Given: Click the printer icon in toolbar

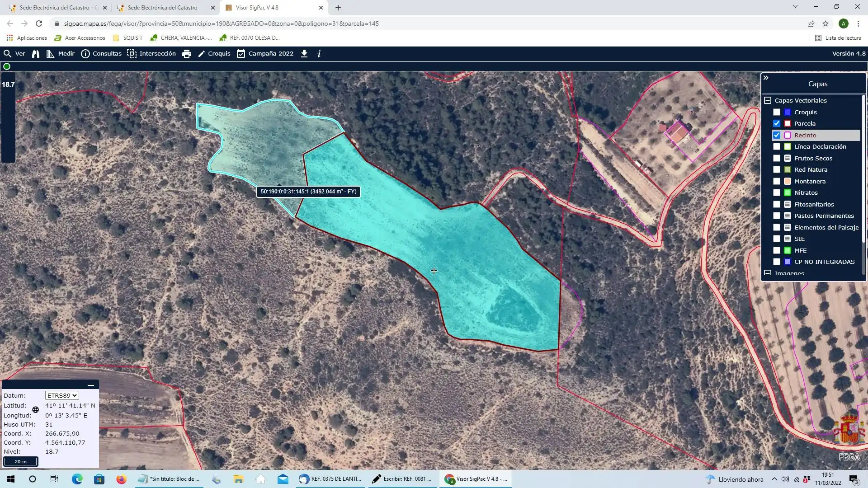Looking at the screenshot, I should click(x=187, y=54).
